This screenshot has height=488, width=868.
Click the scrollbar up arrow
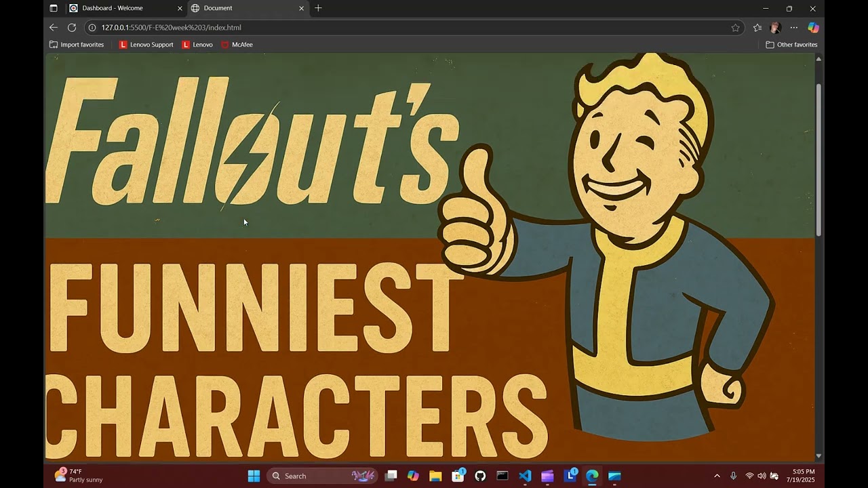click(x=818, y=59)
